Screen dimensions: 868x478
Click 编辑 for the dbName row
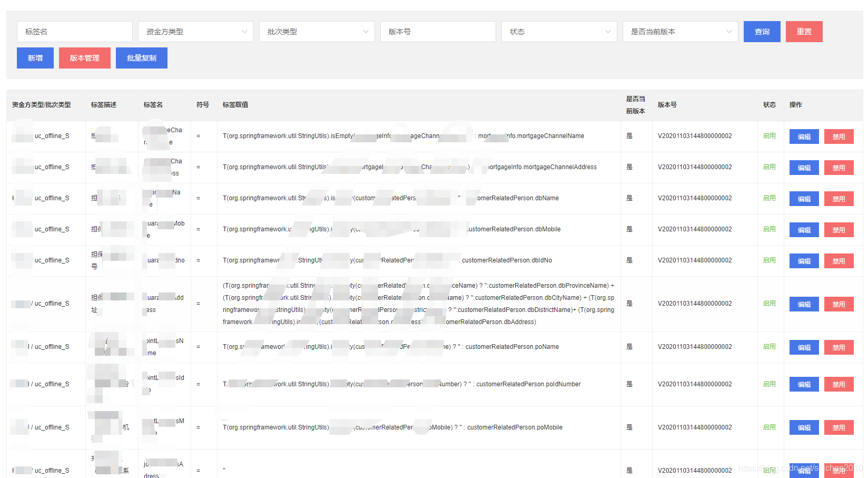coord(804,199)
